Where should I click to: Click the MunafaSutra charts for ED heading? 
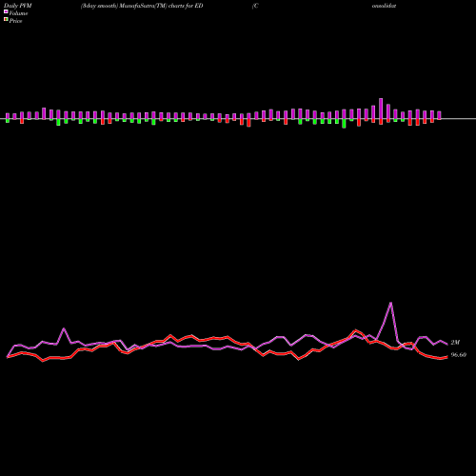tap(142, 6)
